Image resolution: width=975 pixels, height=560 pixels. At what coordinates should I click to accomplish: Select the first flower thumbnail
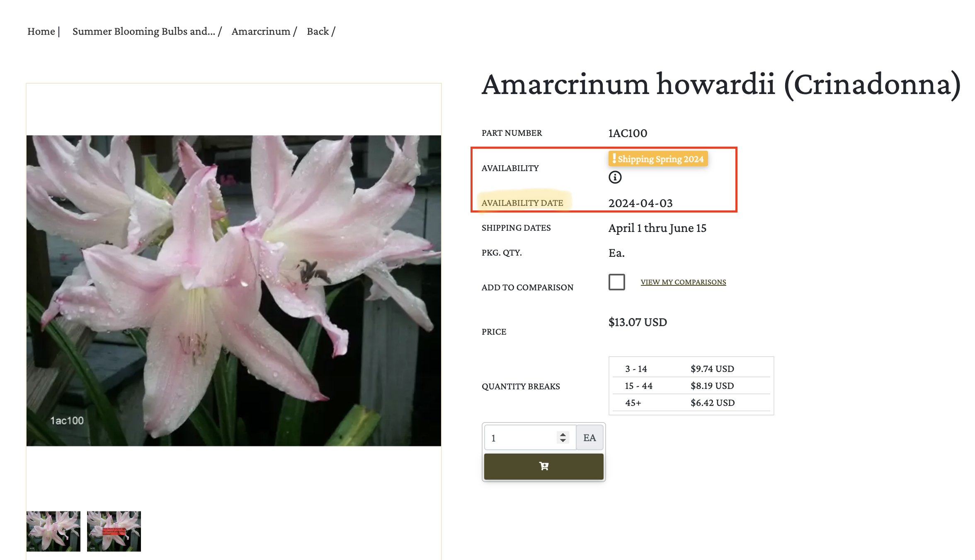(x=53, y=531)
